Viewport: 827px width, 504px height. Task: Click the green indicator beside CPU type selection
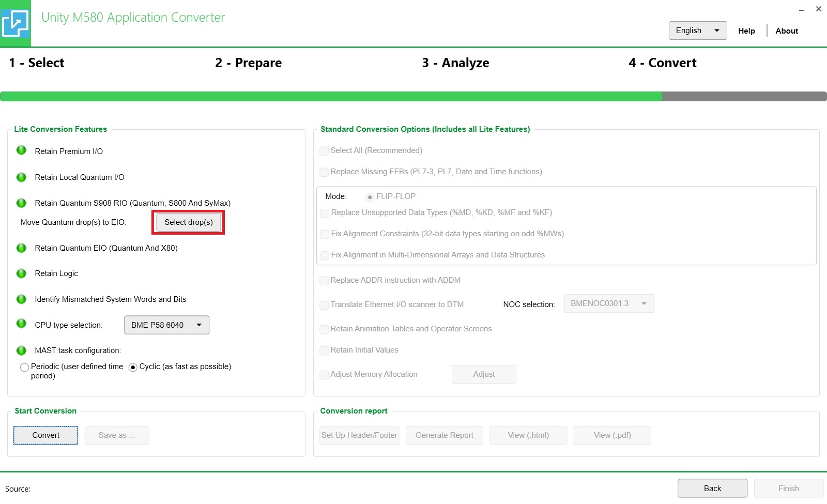(x=21, y=324)
